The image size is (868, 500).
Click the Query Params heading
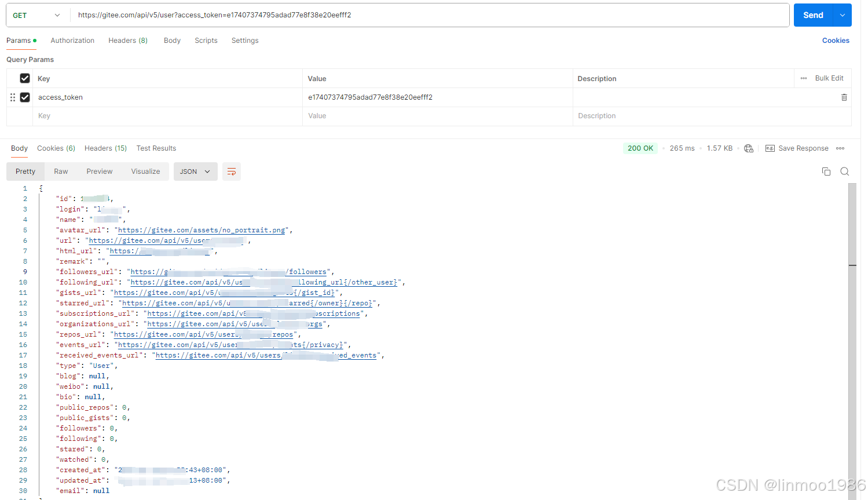click(x=30, y=60)
